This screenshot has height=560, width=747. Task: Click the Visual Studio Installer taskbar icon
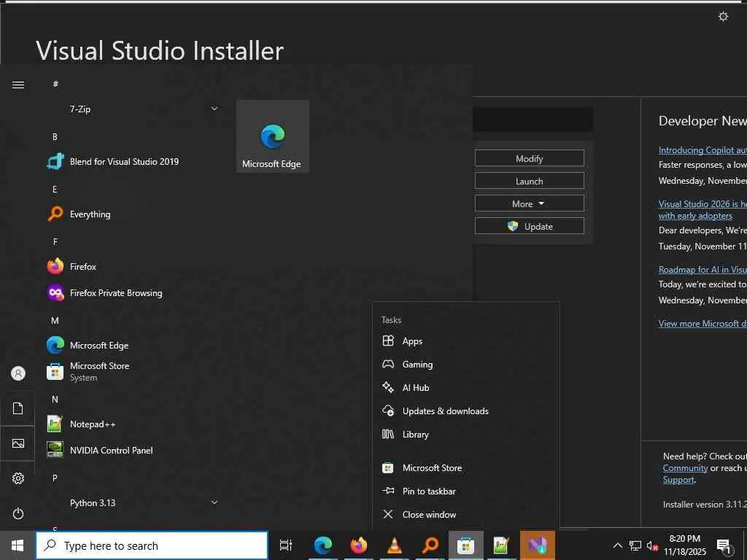538,545
